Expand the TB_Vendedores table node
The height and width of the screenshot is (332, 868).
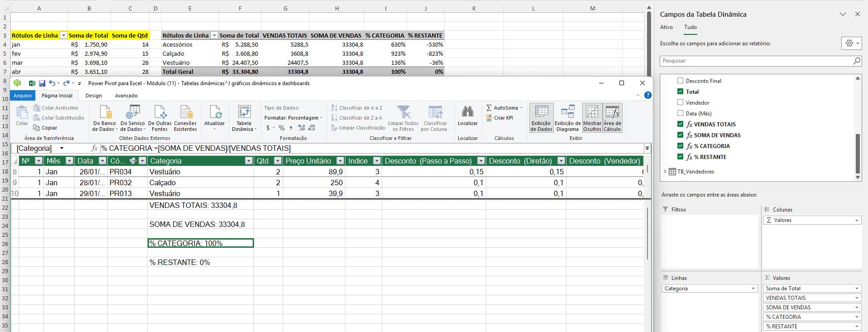665,172
